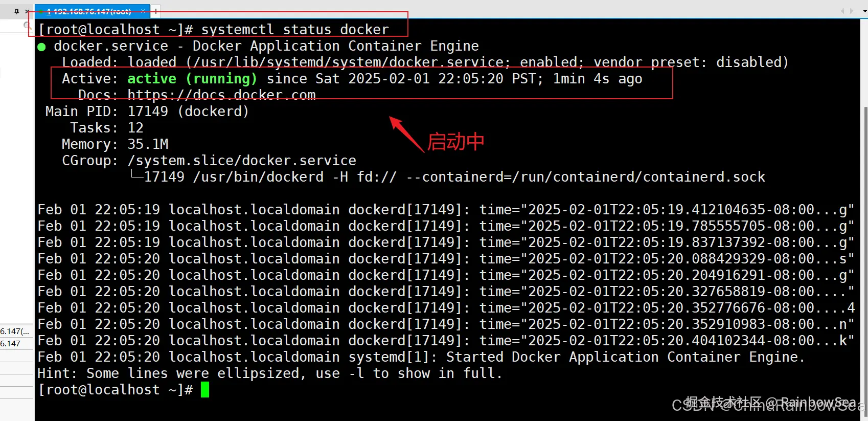The image size is (868, 421).
Task: Open the https://docs.docker.com link
Action: (x=221, y=95)
